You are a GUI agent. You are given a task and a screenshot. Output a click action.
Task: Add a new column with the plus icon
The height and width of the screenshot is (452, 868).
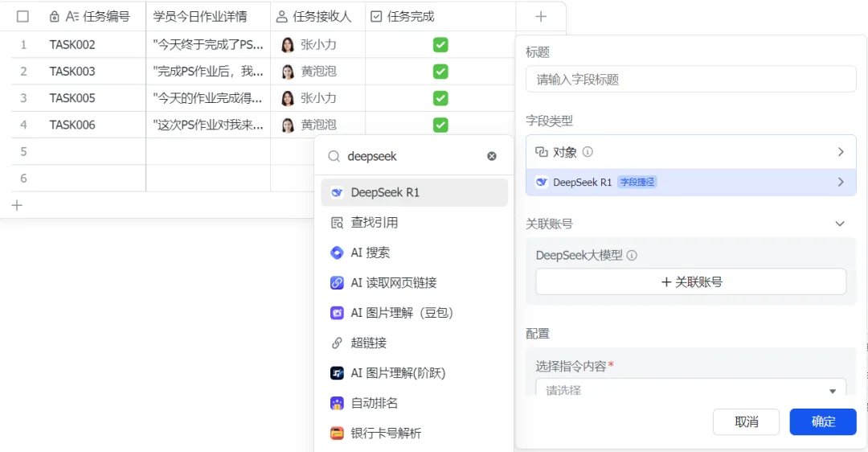[541, 17]
